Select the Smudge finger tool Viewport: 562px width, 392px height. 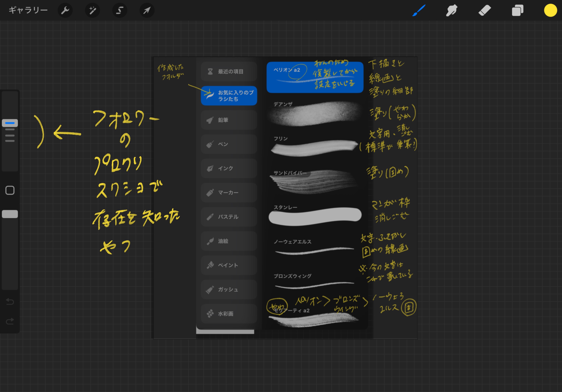tap(452, 10)
